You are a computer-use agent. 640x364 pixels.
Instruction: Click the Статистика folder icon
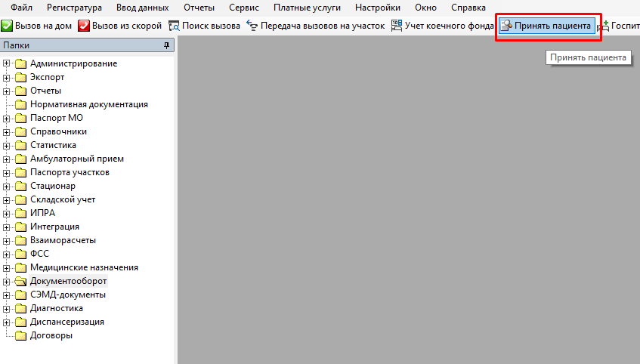click(x=21, y=145)
